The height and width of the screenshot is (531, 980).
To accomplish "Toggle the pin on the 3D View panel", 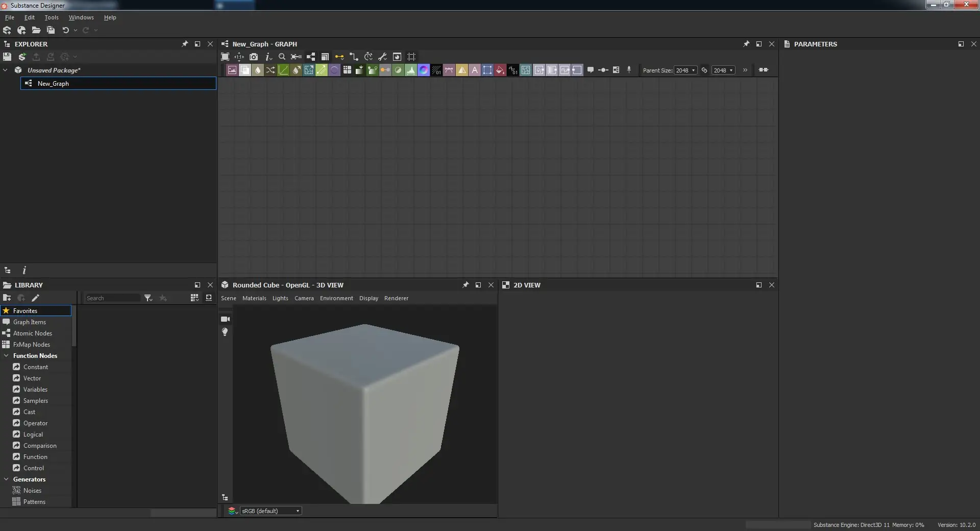I will [465, 285].
